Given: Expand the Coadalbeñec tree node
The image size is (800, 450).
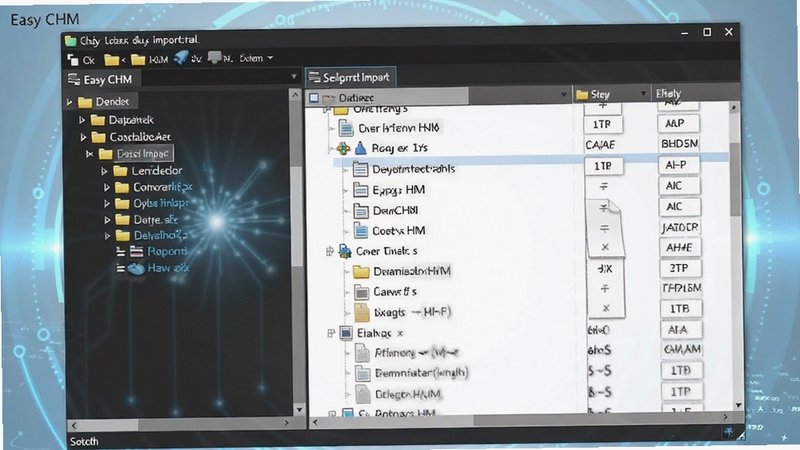Looking at the screenshot, I should pyautogui.click(x=83, y=137).
